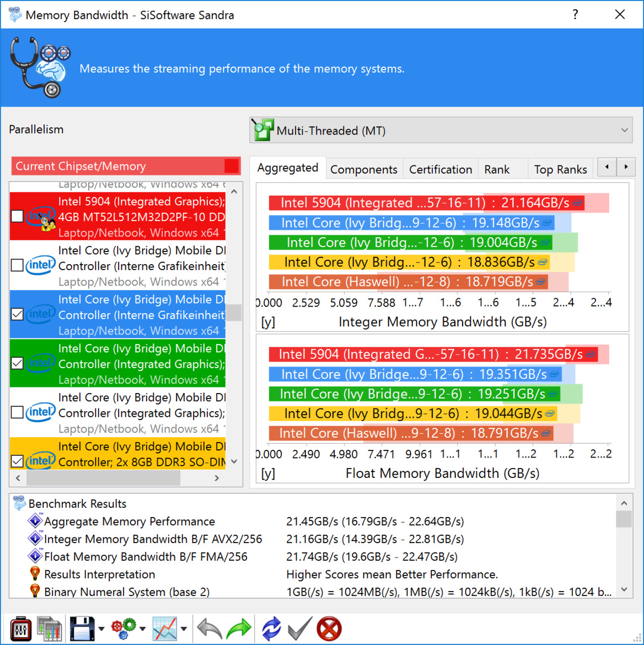Click the Intel logo in the green row

40,363
